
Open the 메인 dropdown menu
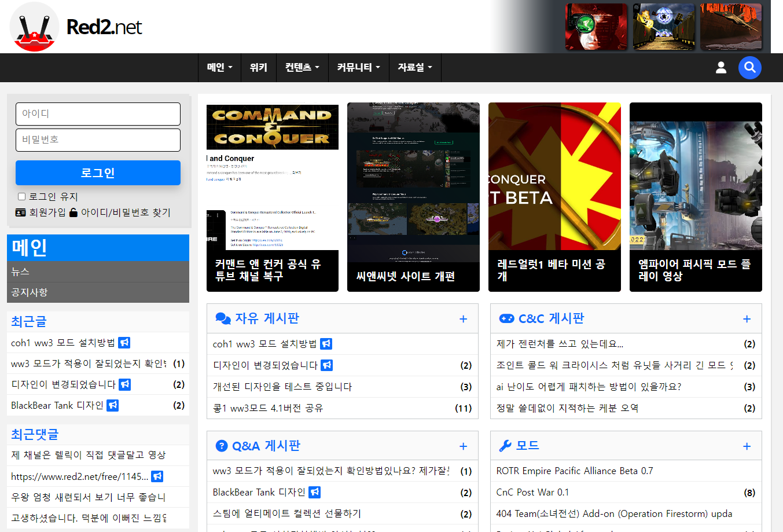(219, 68)
